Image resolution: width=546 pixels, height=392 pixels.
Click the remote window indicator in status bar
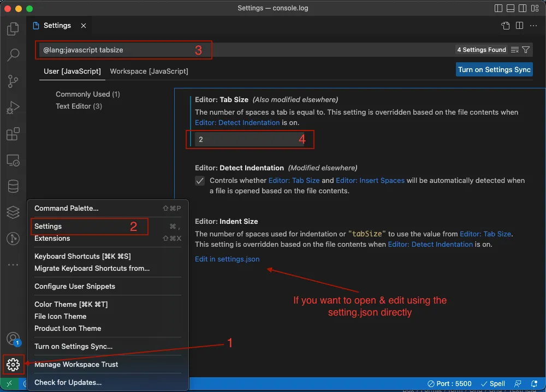[9, 384]
